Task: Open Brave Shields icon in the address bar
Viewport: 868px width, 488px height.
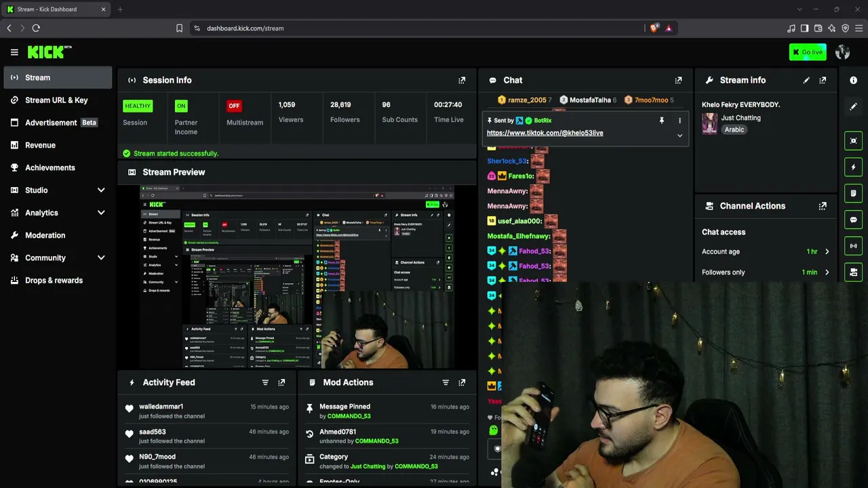Action: pyautogui.click(x=654, y=28)
